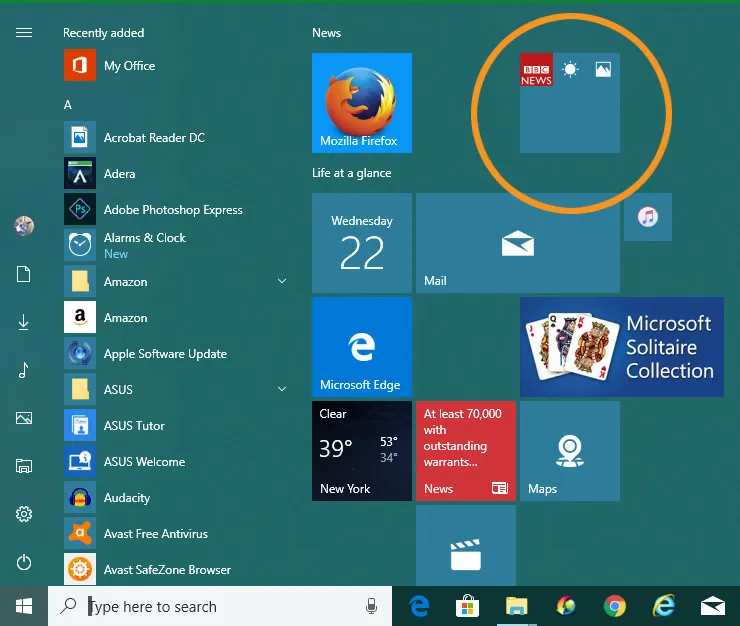The height and width of the screenshot is (626, 740).
Task: Open the Mail tile
Action: 518,243
